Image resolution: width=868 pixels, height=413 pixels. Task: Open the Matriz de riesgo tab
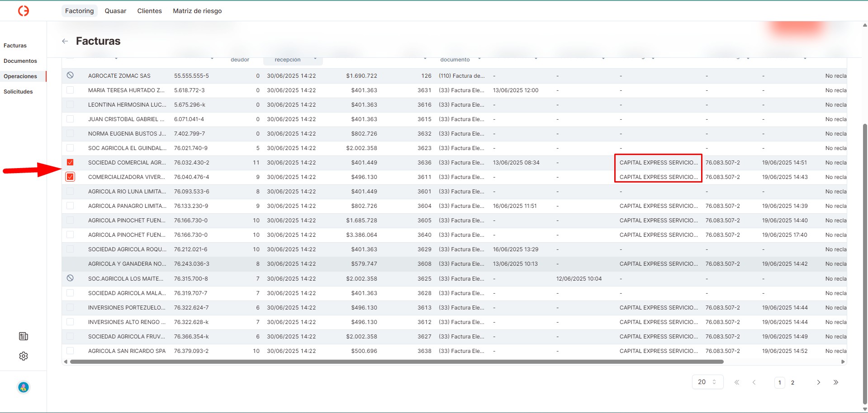[197, 11]
